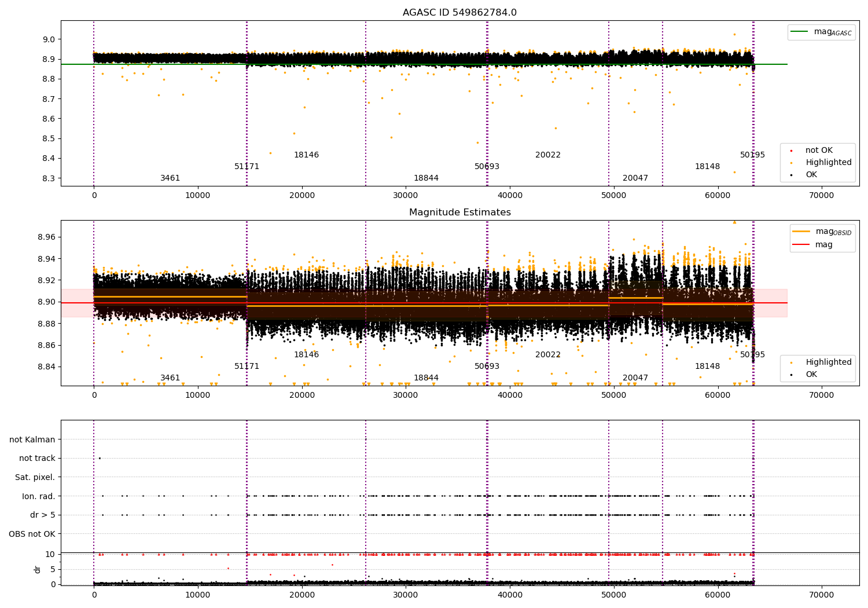Screen dimensions: 868x608
Task: Click the 'dr > 5' axis label
Action: [x=43, y=515]
